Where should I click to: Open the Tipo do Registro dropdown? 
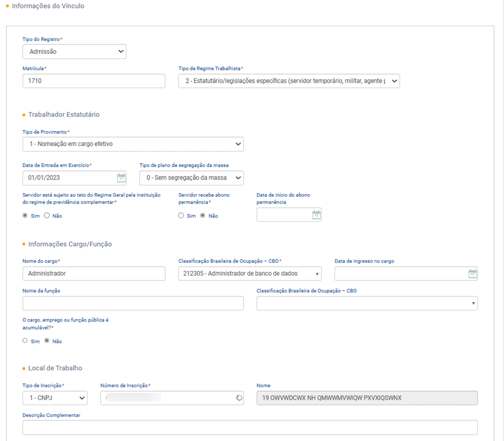(x=74, y=52)
